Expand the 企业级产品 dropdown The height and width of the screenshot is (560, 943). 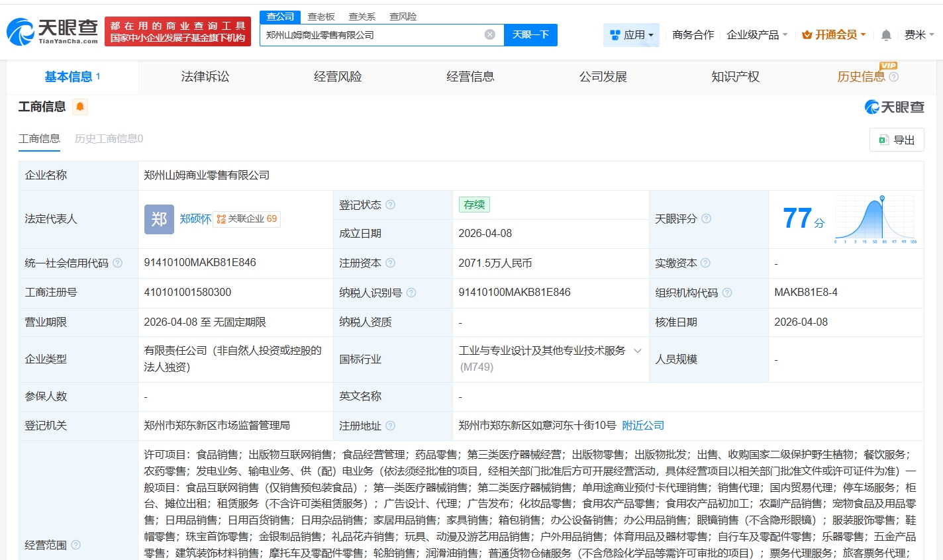point(756,35)
